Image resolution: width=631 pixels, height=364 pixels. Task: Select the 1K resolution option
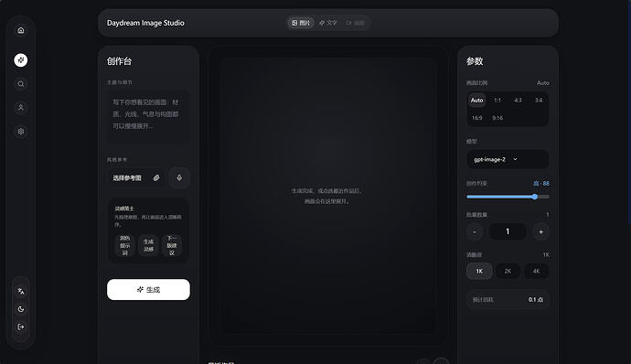coord(479,271)
